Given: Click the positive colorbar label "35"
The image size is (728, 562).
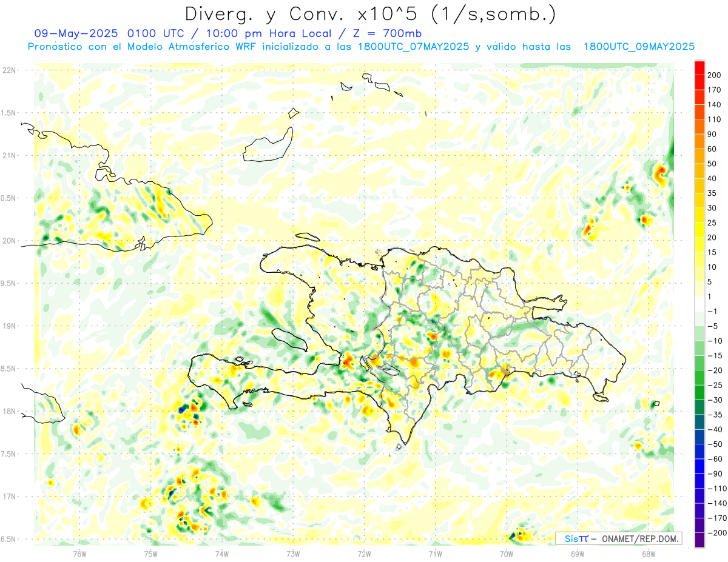Looking at the screenshot, I should pos(712,193).
